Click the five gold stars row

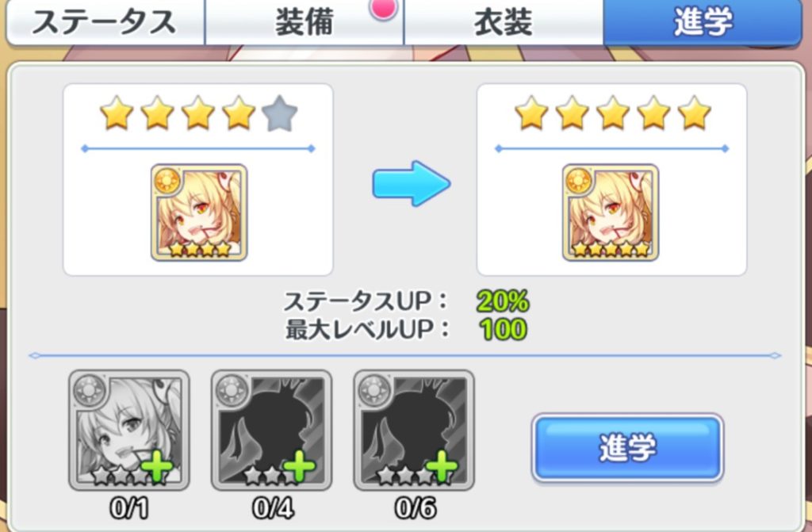612,113
